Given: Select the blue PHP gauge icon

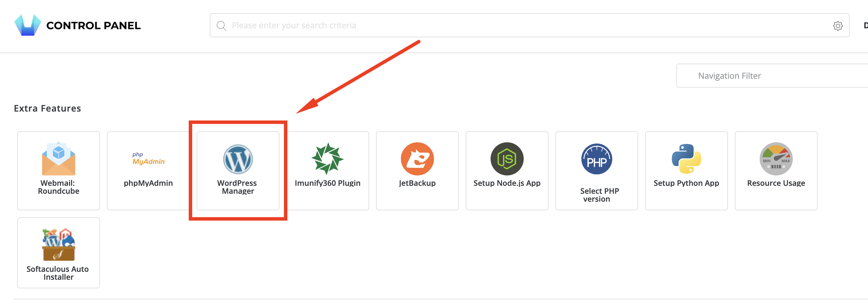Looking at the screenshot, I should coord(596,159).
